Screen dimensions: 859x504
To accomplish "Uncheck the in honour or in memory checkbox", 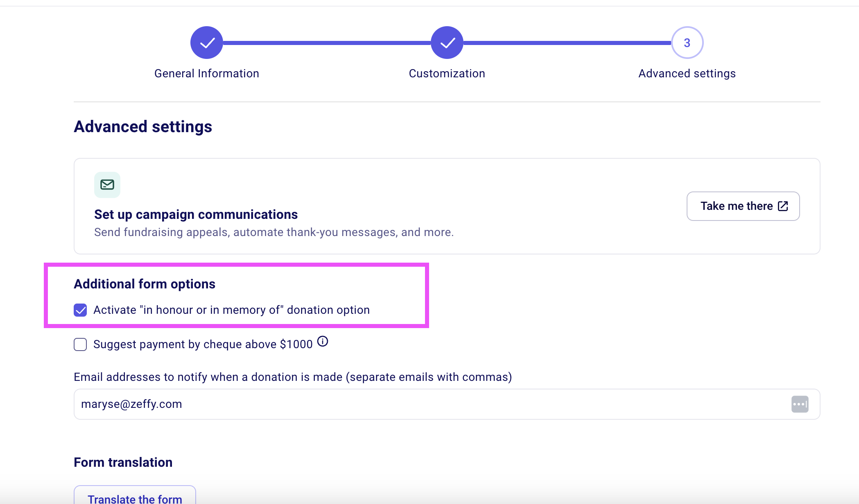I will click(x=80, y=310).
